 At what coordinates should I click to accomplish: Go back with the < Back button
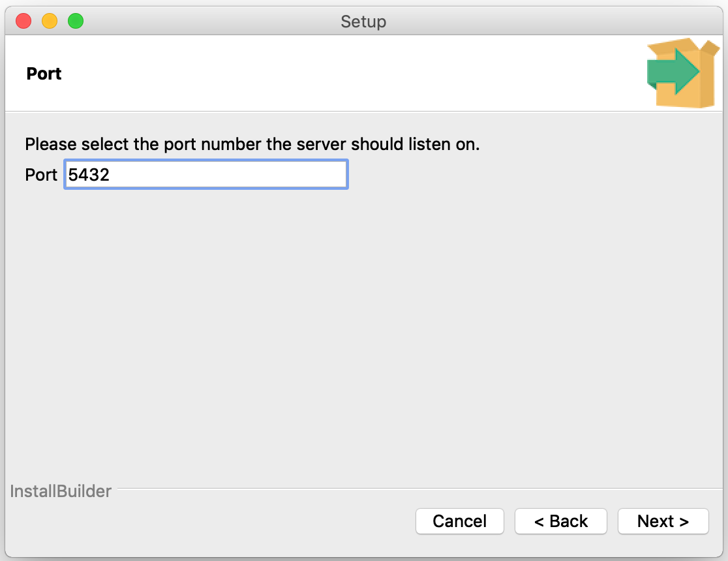tap(561, 521)
